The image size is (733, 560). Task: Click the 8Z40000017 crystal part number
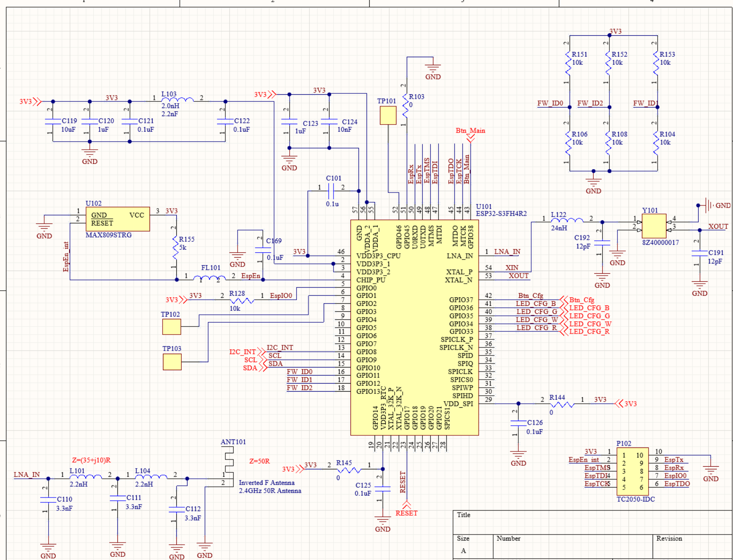click(x=660, y=242)
